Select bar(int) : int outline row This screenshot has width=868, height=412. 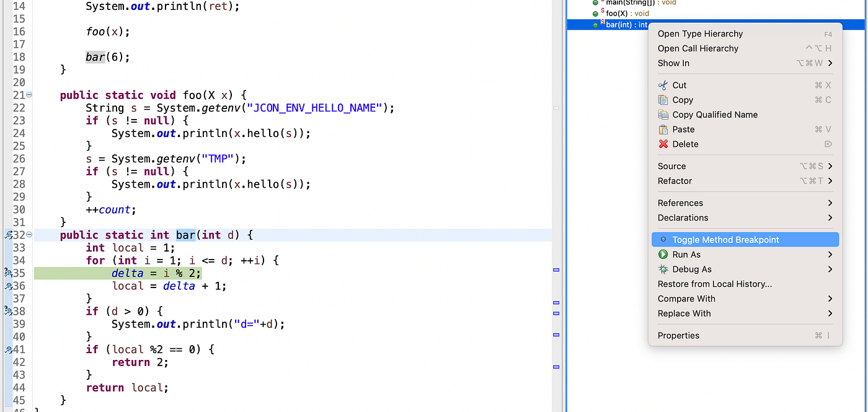[x=627, y=25]
